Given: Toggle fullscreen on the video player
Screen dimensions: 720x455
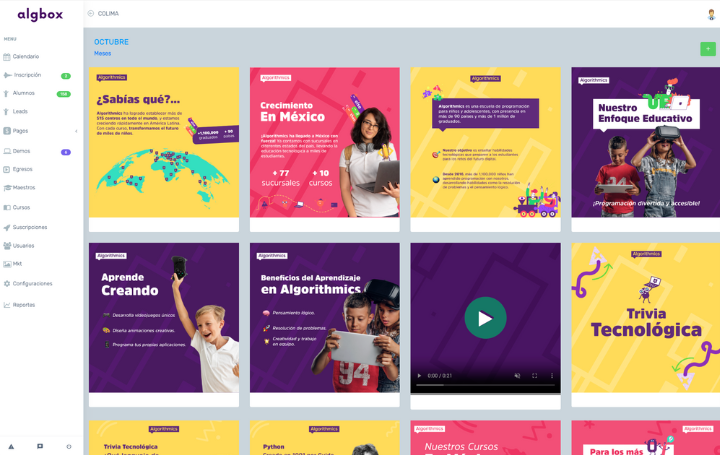Looking at the screenshot, I should 534,376.
